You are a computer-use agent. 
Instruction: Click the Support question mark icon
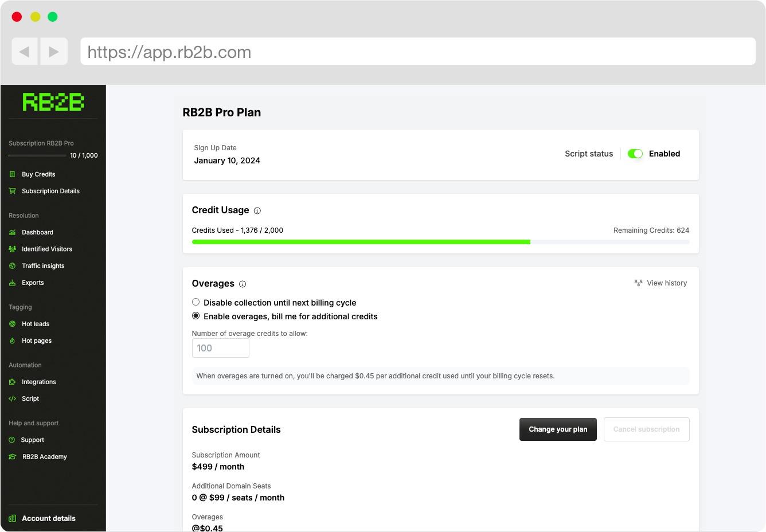[13, 440]
